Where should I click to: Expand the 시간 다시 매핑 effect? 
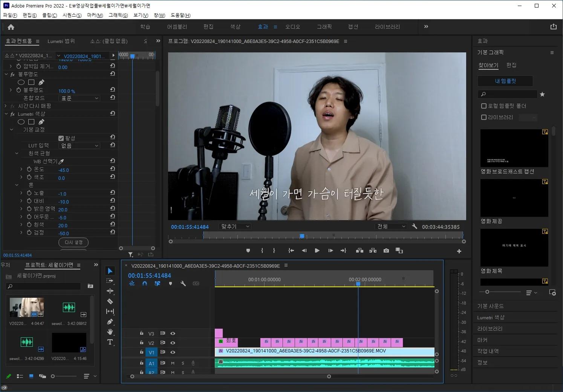coord(6,106)
